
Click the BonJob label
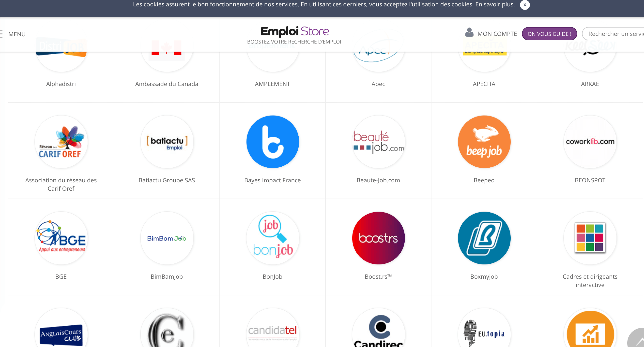click(273, 276)
